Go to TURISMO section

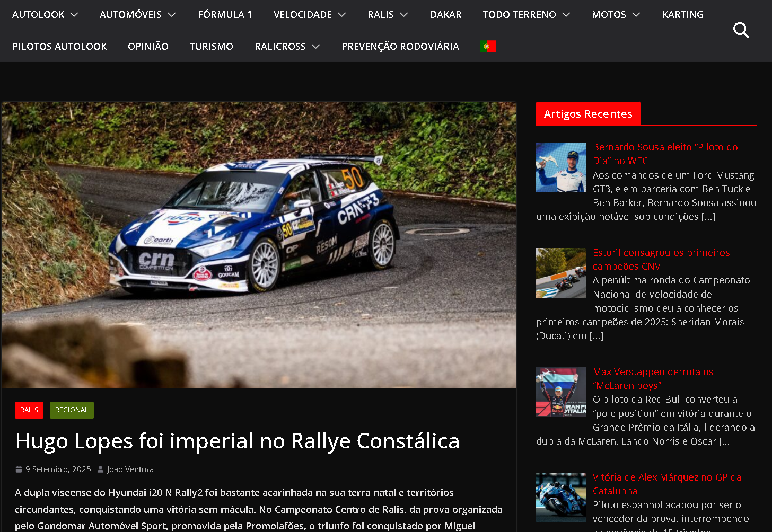click(212, 47)
